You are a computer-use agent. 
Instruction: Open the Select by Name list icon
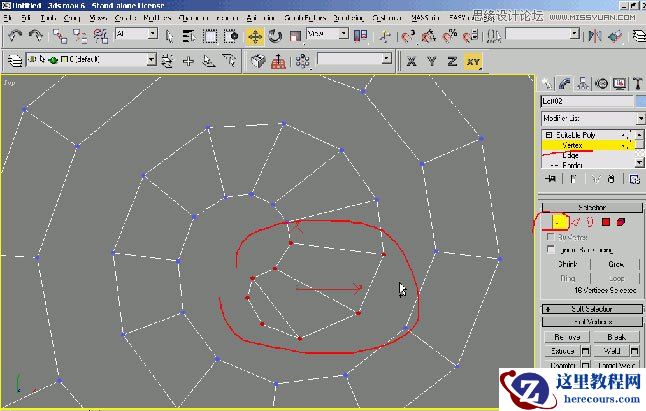[x=189, y=36]
